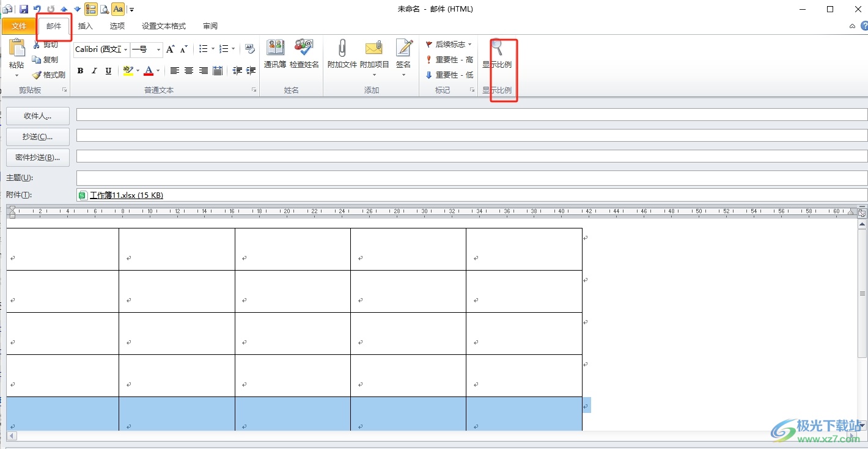Cut the selection with the scissors icon

pos(46,45)
